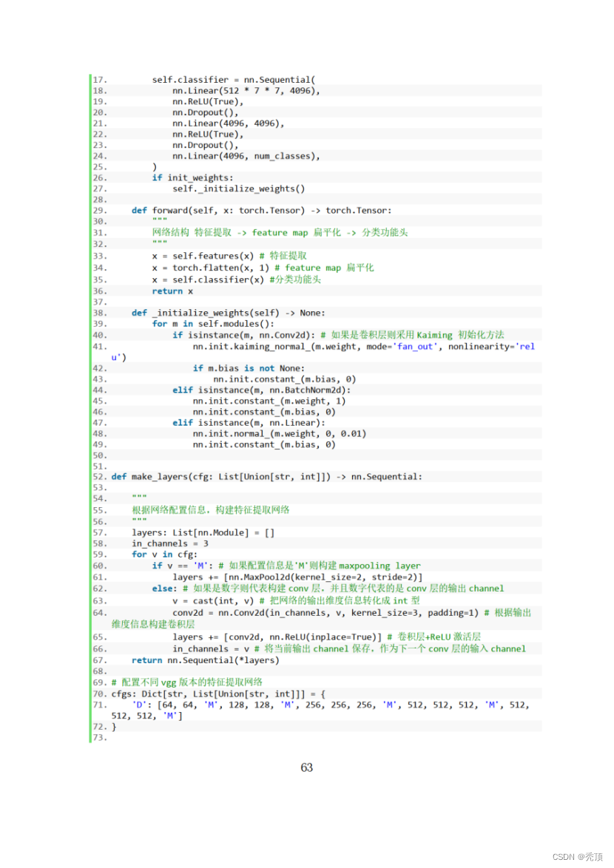Click the "if v == 'M':" line
This screenshot has width=614, height=868.
coord(183,566)
